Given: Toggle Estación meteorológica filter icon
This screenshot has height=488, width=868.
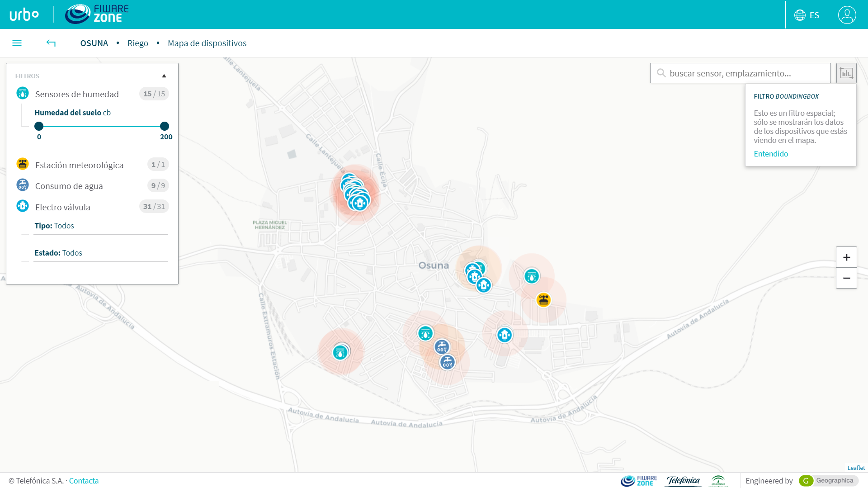Looking at the screenshot, I should click(x=23, y=164).
